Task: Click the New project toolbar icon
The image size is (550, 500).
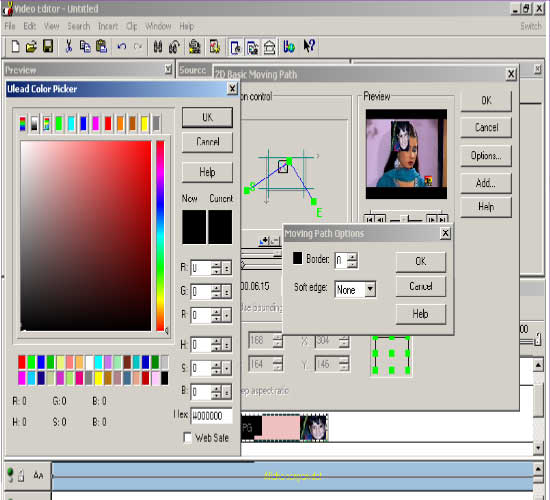Action: point(15,47)
